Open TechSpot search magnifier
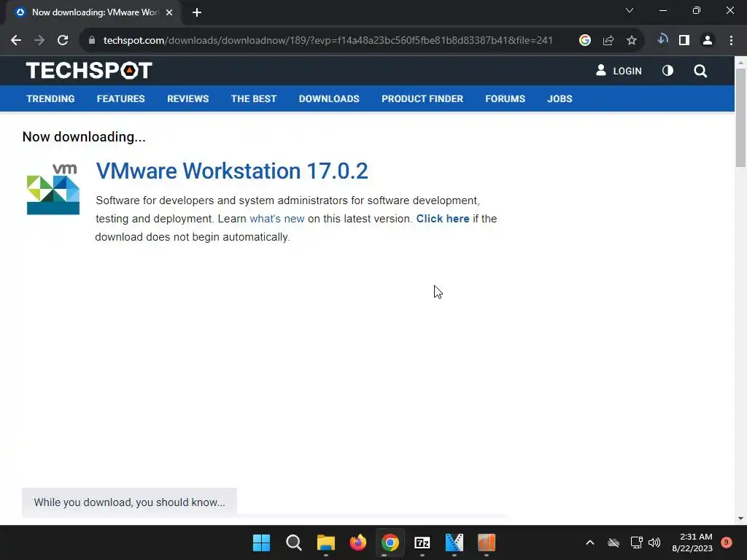Screen dimensions: 747x560 700,71
